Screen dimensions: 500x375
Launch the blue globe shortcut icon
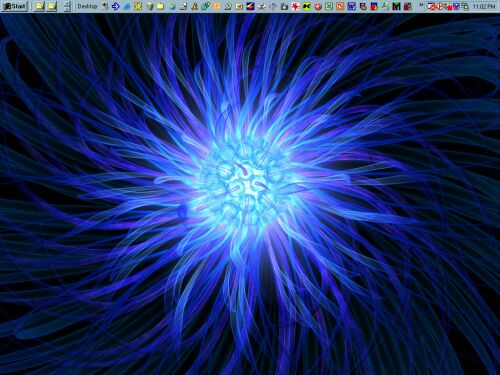point(172,6)
